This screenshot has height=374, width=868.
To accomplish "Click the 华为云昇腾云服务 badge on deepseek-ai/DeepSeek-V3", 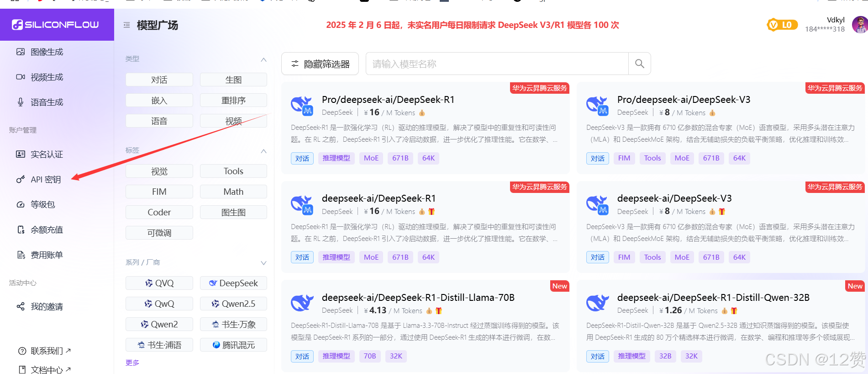I will (835, 187).
